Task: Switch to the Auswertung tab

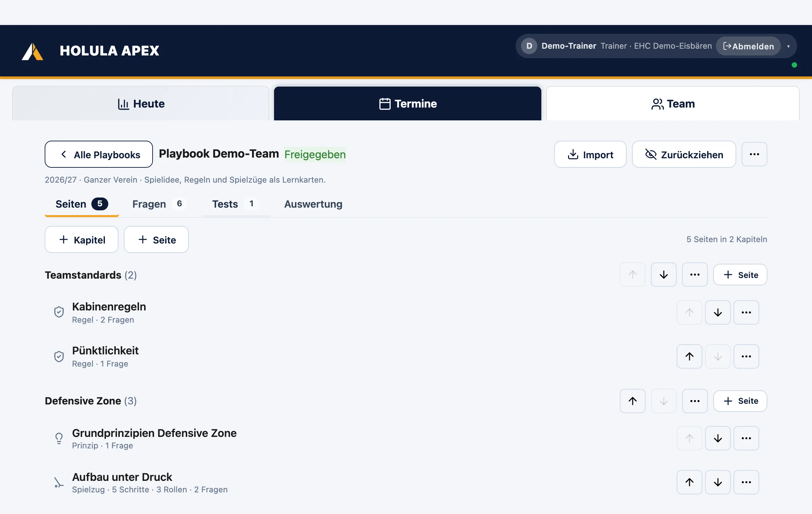Action: pyautogui.click(x=313, y=204)
